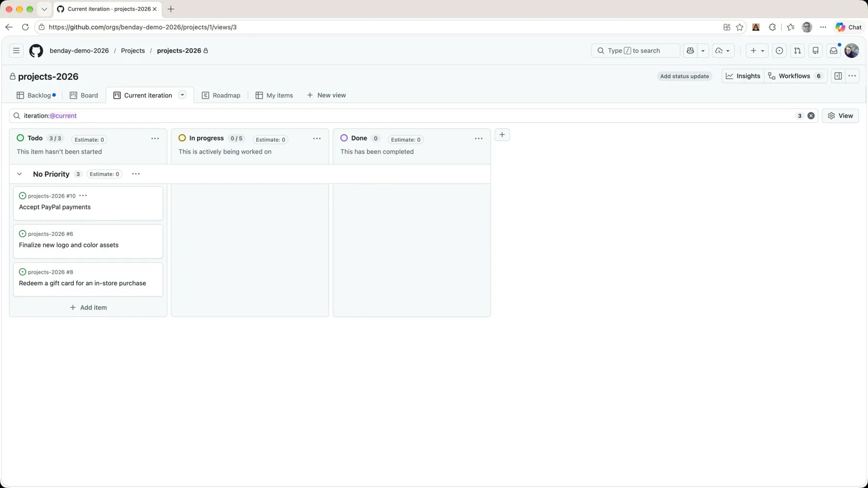
Task: Switch to the Board view tab
Action: (84, 95)
